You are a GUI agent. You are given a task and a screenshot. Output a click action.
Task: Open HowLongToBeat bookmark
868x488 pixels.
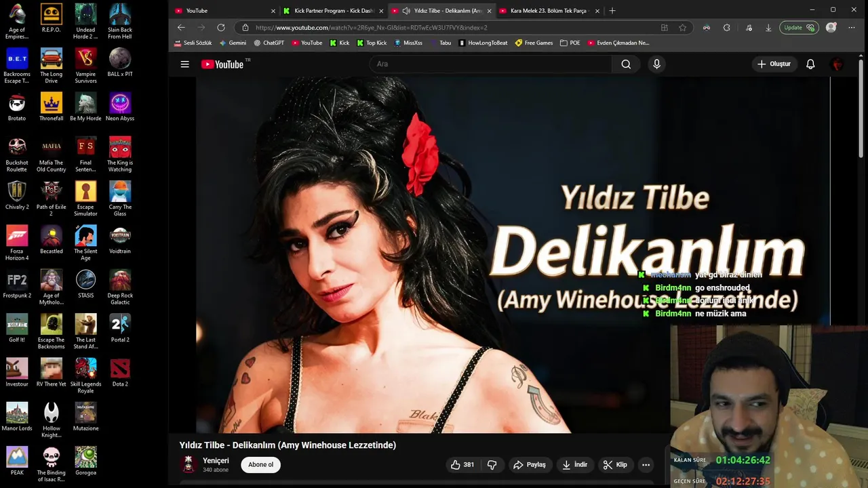pos(483,43)
